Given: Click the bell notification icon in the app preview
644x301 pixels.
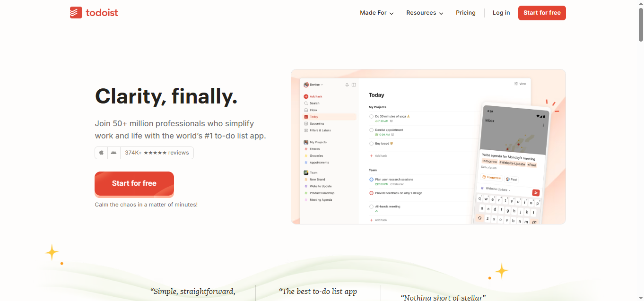Looking at the screenshot, I should click(347, 85).
